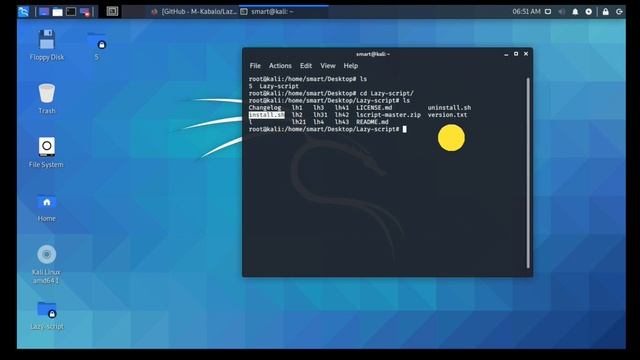Click the display/screen tray icon

(x=548, y=11)
